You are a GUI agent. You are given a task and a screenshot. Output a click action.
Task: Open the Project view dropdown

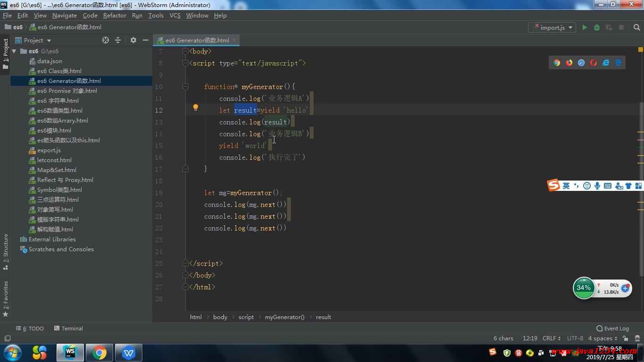(33, 40)
